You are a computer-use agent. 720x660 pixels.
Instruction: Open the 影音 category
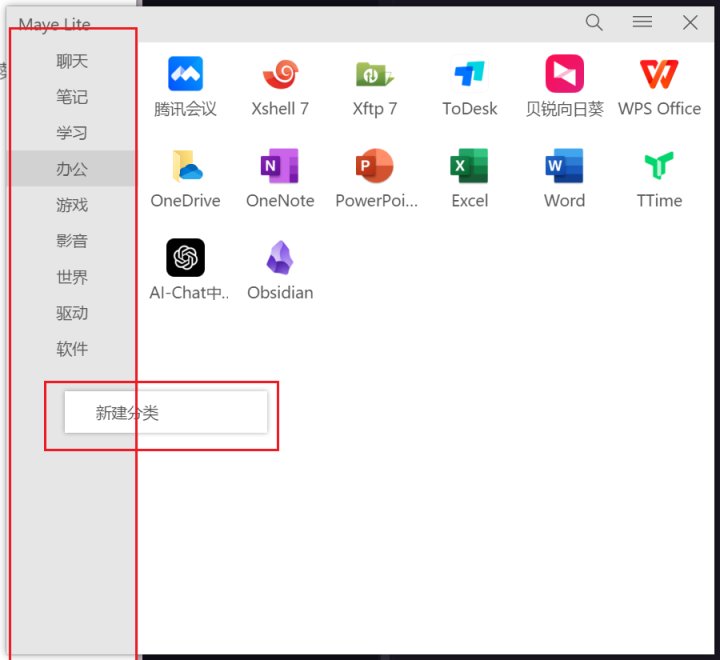point(72,241)
